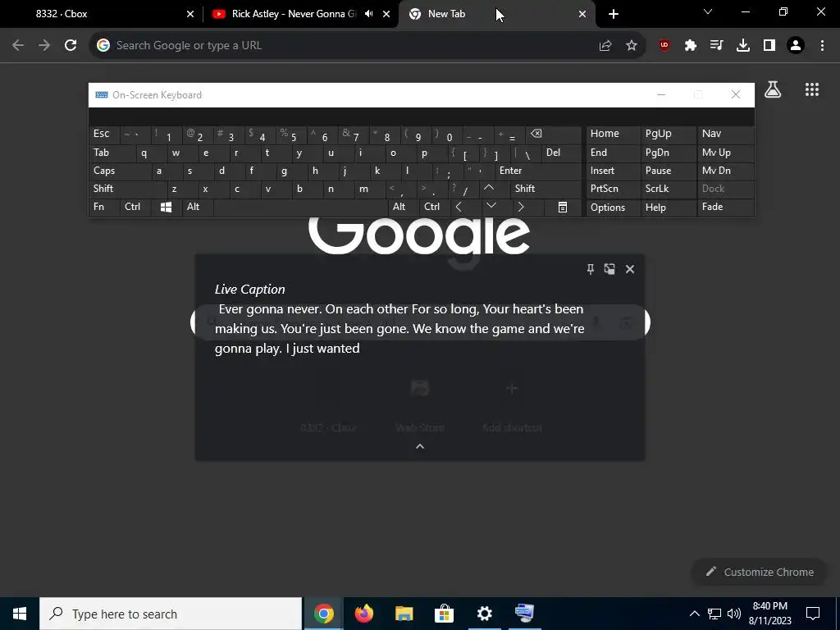Open the Chrome profile avatar
Image resolution: width=840 pixels, height=630 pixels.
[x=796, y=46]
